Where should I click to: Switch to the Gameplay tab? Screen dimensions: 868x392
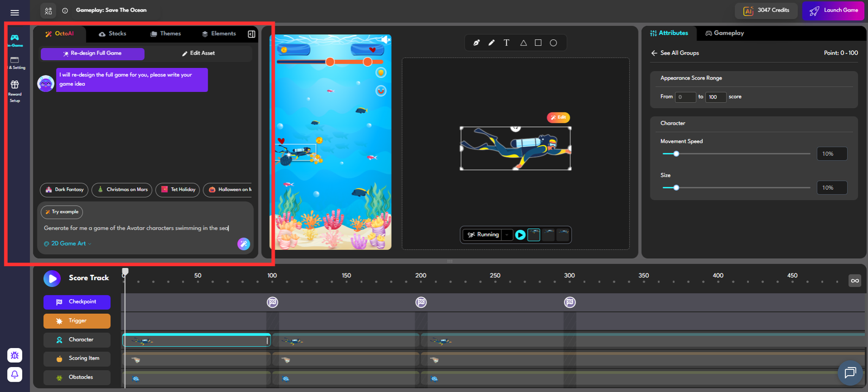pos(724,33)
